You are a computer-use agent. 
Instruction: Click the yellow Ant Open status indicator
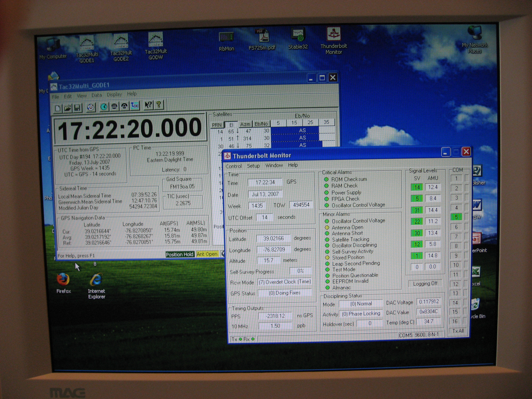point(207,254)
